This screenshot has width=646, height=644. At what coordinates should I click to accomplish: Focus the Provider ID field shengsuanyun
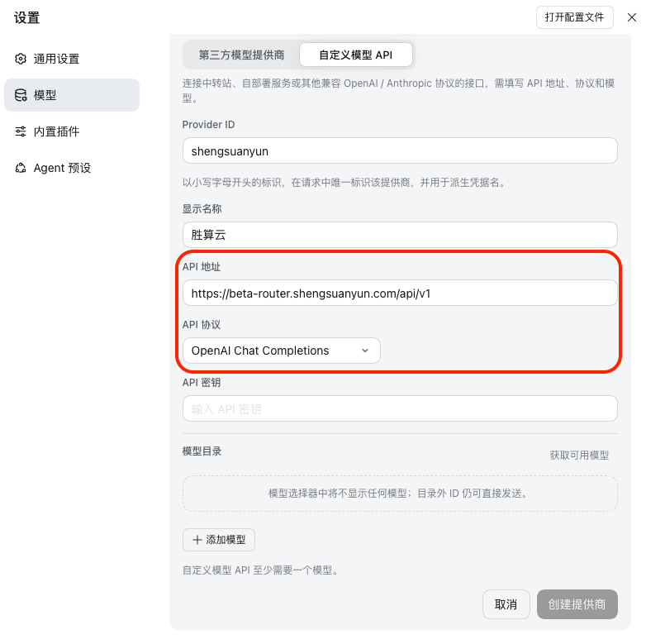400,151
